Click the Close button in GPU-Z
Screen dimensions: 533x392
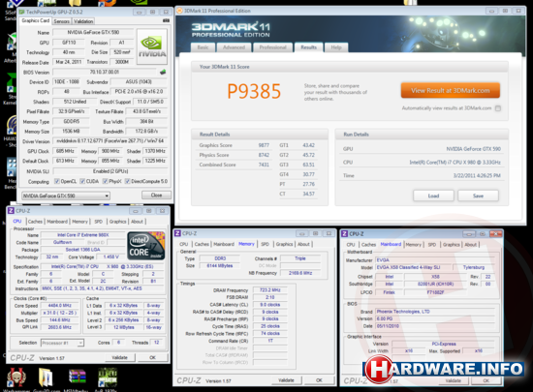pyautogui.click(x=156, y=196)
